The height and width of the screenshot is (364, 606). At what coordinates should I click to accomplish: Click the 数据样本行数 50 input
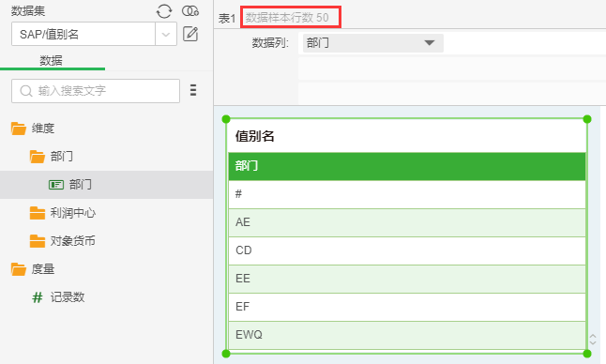click(x=291, y=18)
